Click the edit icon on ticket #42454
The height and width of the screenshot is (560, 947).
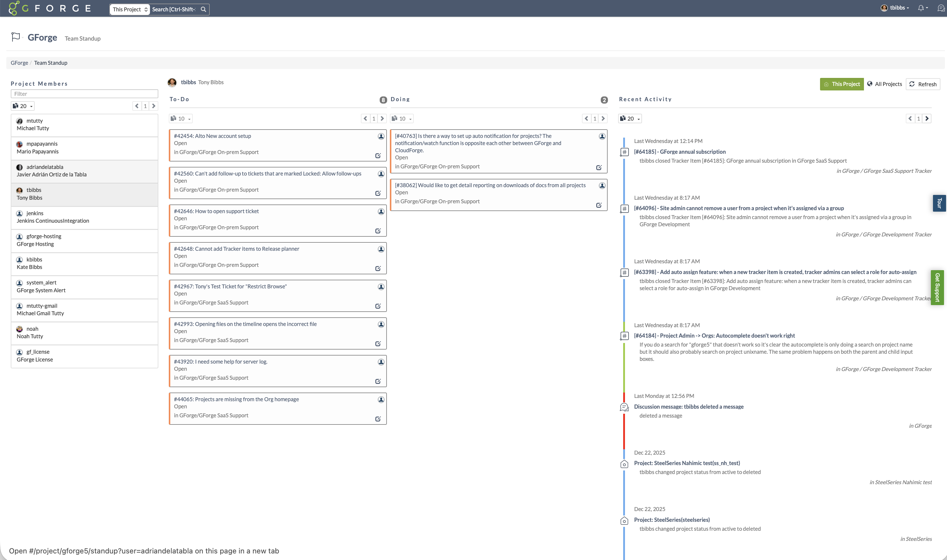click(378, 156)
